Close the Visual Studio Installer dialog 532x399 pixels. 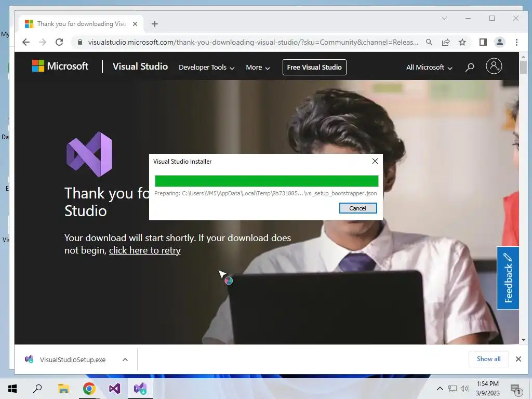[375, 161]
